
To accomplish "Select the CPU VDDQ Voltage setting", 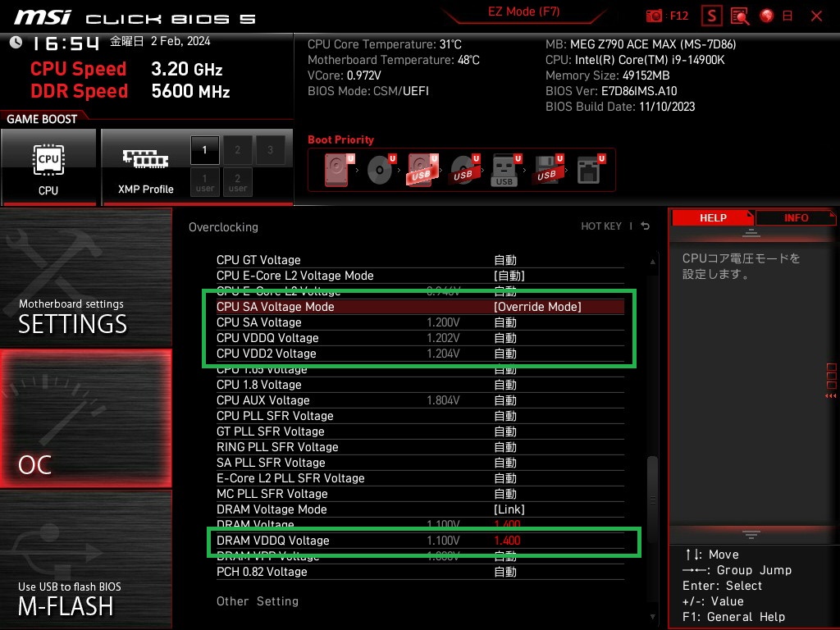I will coord(420,338).
